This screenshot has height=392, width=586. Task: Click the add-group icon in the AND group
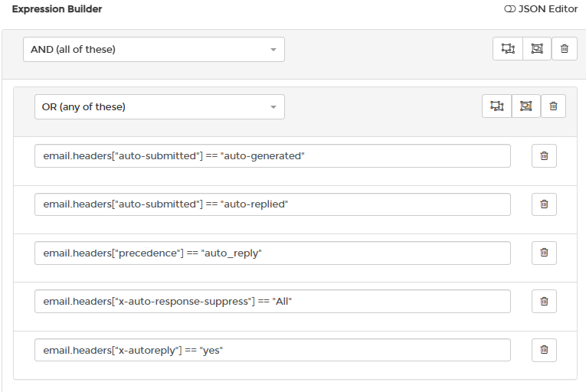click(x=537, y=48)
